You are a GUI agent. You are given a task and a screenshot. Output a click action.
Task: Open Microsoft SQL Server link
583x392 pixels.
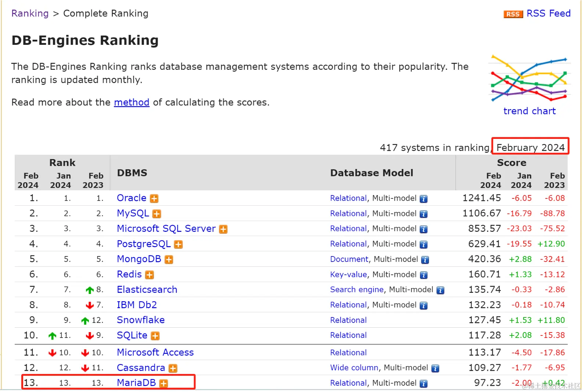pyautogui.click(x=166, y=228)
